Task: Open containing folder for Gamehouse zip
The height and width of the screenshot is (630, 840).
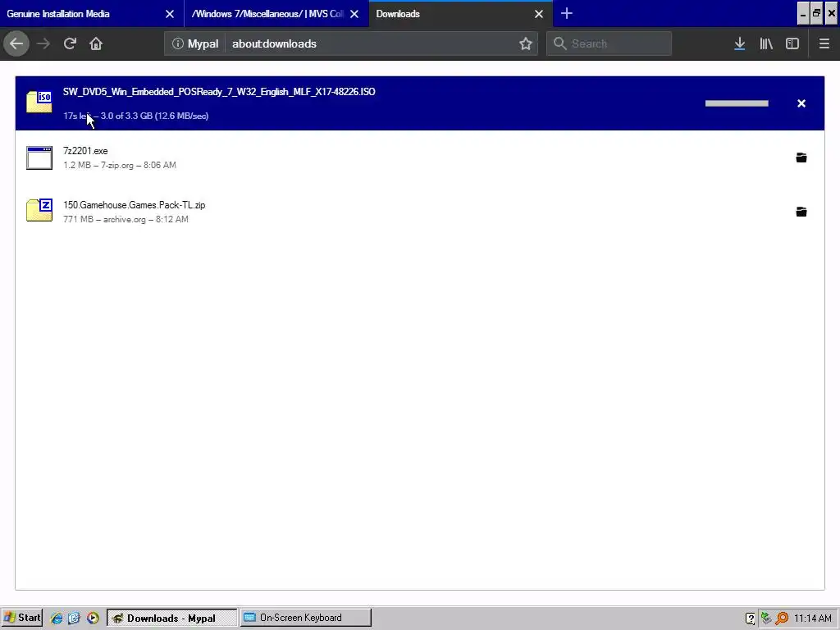Action: tap(801, 212)
